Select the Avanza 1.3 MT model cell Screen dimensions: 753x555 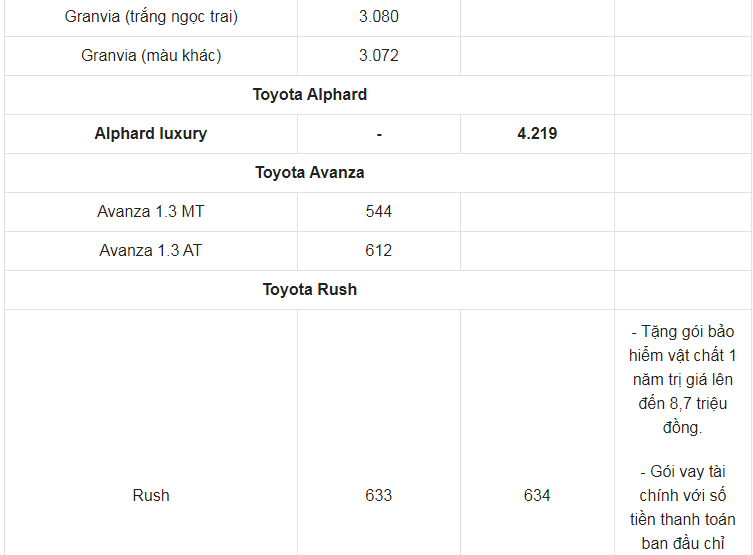point(151,212)
